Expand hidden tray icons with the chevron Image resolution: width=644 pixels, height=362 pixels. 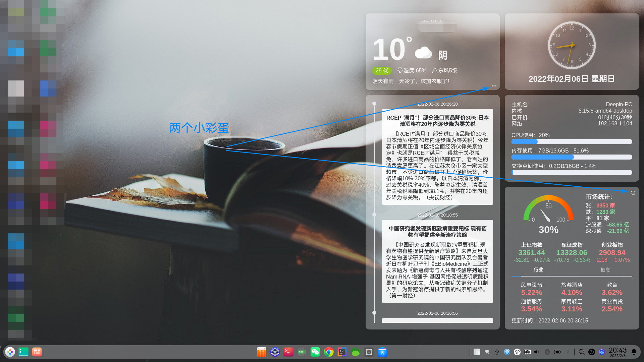point(568,352)
